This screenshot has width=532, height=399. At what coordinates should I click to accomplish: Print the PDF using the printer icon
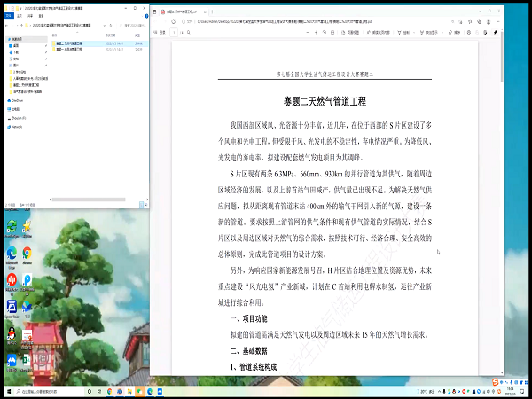click(469, 33)
